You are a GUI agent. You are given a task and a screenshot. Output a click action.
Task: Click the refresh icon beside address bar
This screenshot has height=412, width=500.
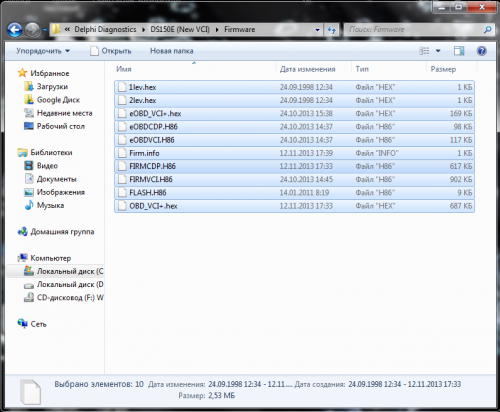[331, 30]
